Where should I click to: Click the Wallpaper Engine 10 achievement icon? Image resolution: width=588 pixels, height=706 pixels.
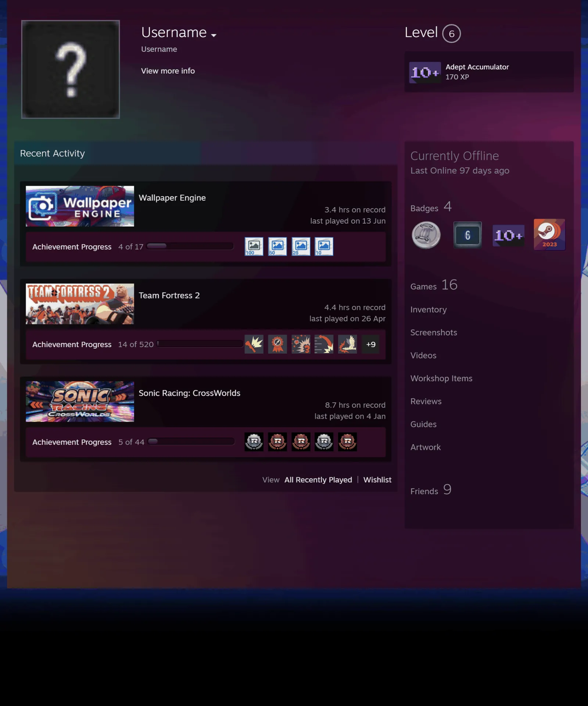(324, 246)
